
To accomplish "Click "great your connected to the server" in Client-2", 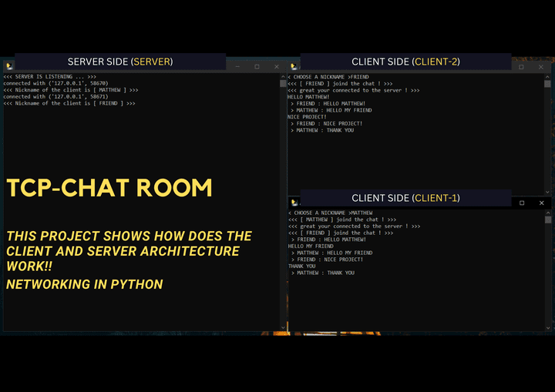I will pos(354,90).
